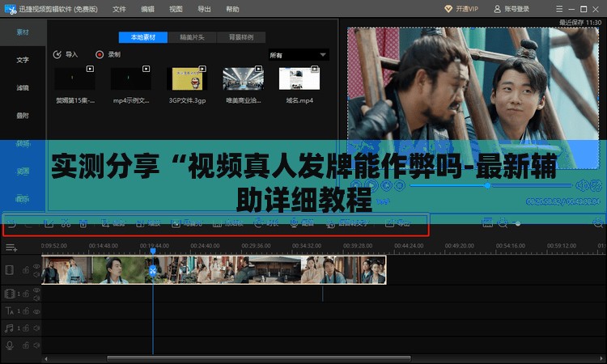
Task: Switch to the 精美片头 tab
Action: click(x=192, y=37)
